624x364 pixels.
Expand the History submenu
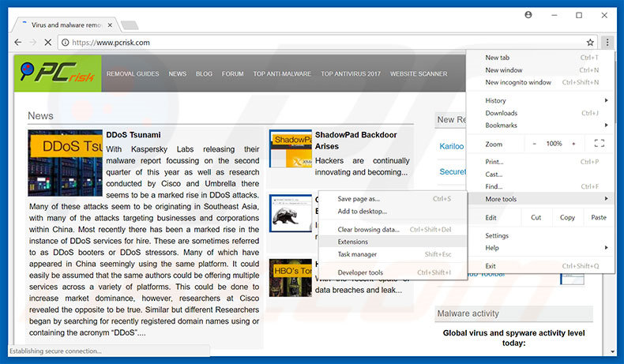pyautogui.click(x=541, y=100)
